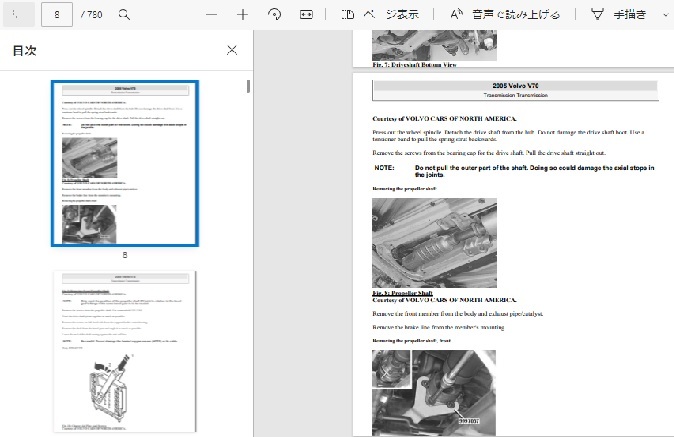The width and height of the screenshot is (674, 437).
Task: Click the total pages '/ 780' label
Action: (91, 15)
